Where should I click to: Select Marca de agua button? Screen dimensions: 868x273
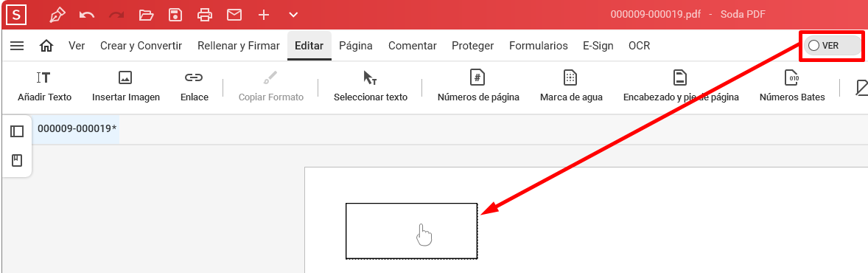[571, 86]
